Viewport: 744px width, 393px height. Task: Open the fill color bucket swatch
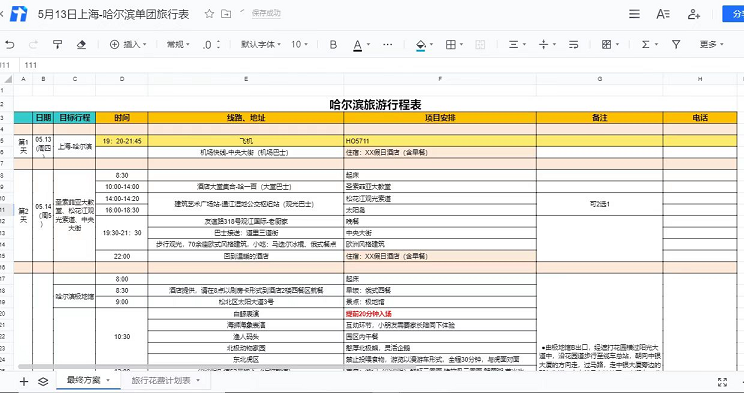click(421, 45)
